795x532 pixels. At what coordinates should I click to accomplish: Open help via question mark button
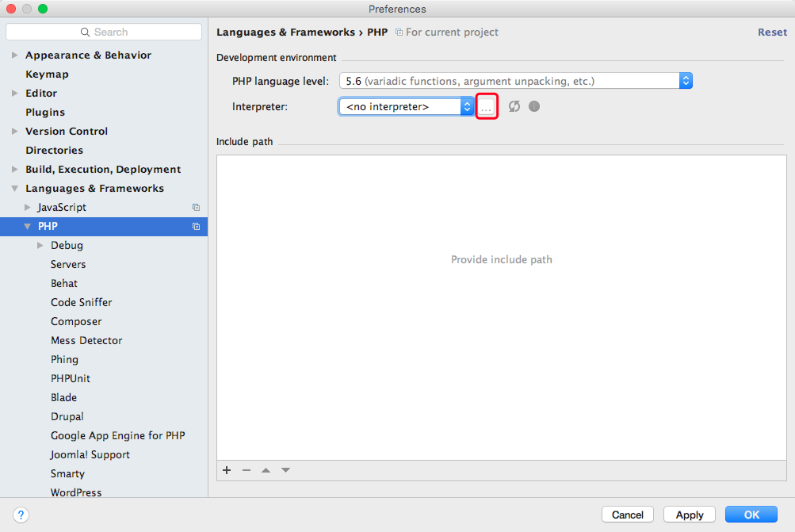pyautogui.click(x=21, y=515)
